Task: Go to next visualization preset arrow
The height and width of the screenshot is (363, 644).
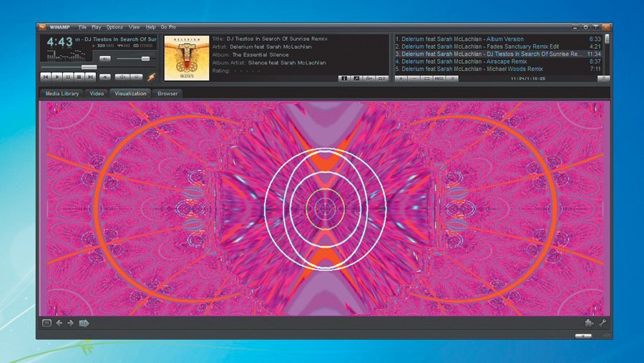Action: coord(71,323)
